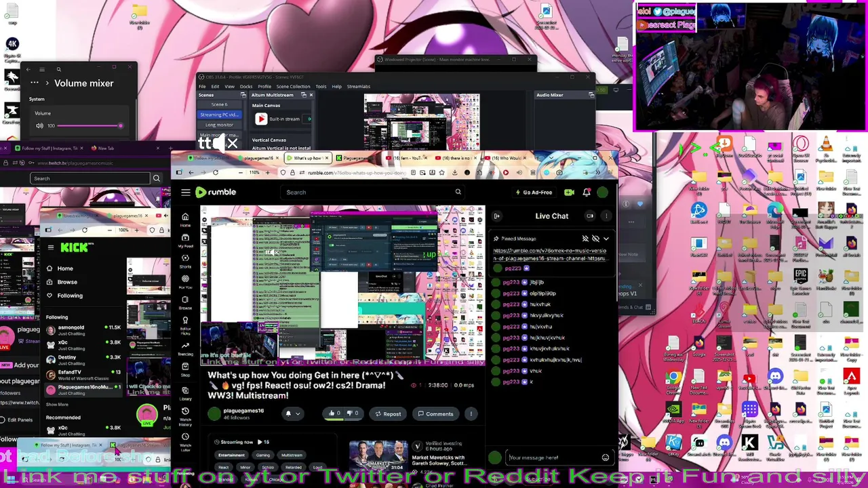Unpin the pinned chat message
Image resolution: width=868 pixels, height=488 pixels.
[x=585, y=239]
